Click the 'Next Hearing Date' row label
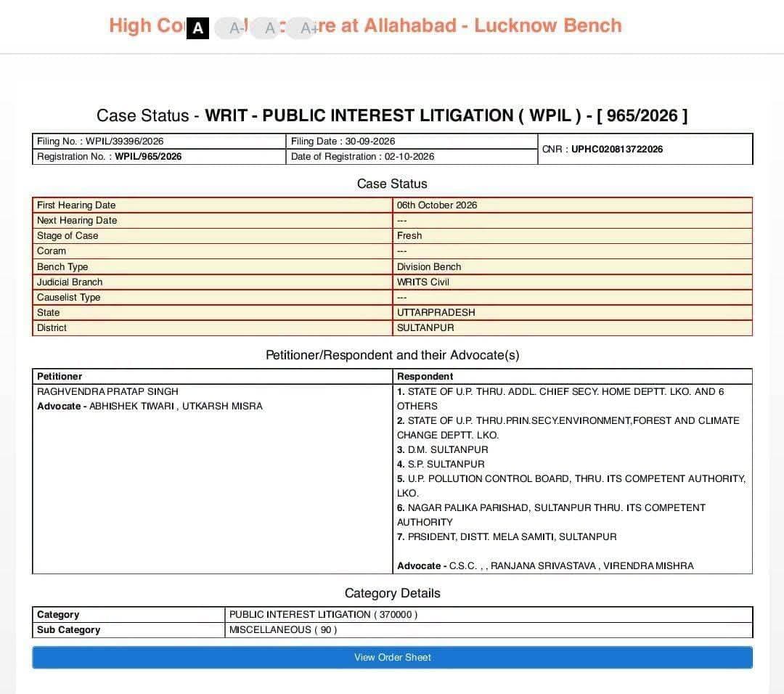This screenshot has height=694, width=784. (x=77, y=221)
